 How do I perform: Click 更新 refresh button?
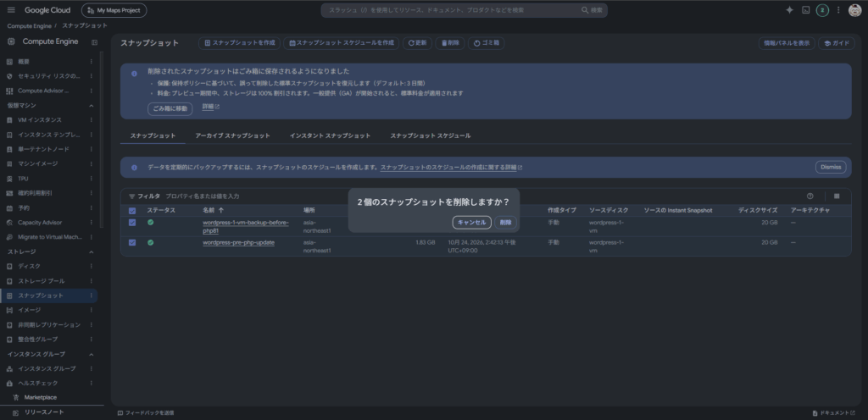417,43
